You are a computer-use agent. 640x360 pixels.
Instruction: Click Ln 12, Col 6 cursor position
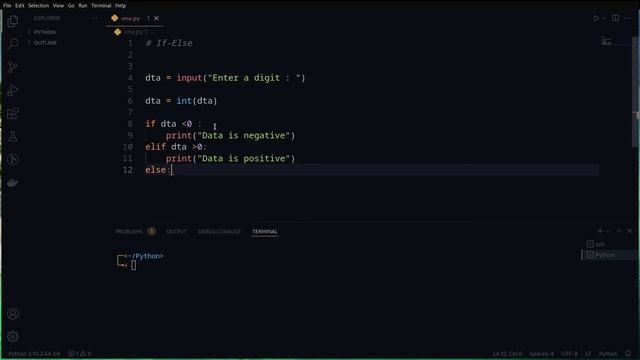(507, 353)
